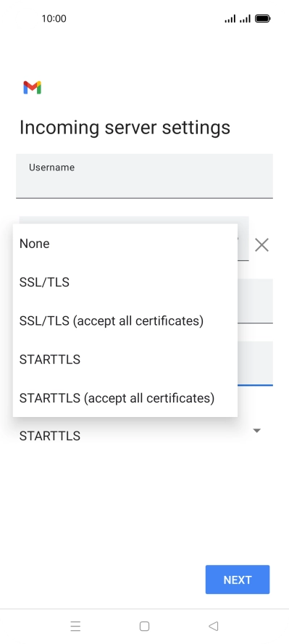The height and width of the screenshot is (644, 289).
Task: Tap the server field beside popup
Action: click(255, 301)
